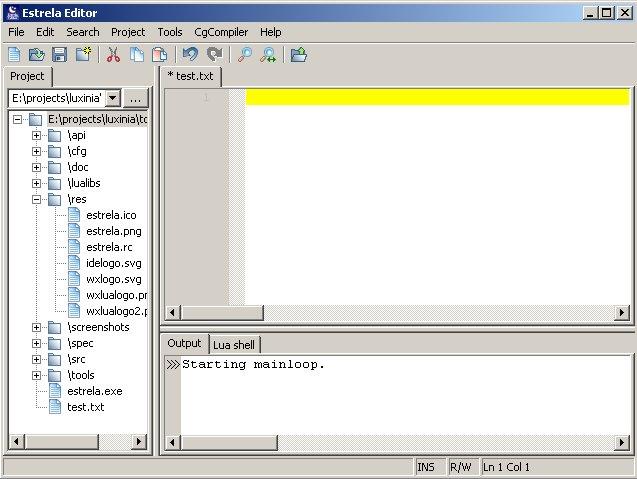
Task: Open the CgCompiler menu
Action: tap(223, 32)
